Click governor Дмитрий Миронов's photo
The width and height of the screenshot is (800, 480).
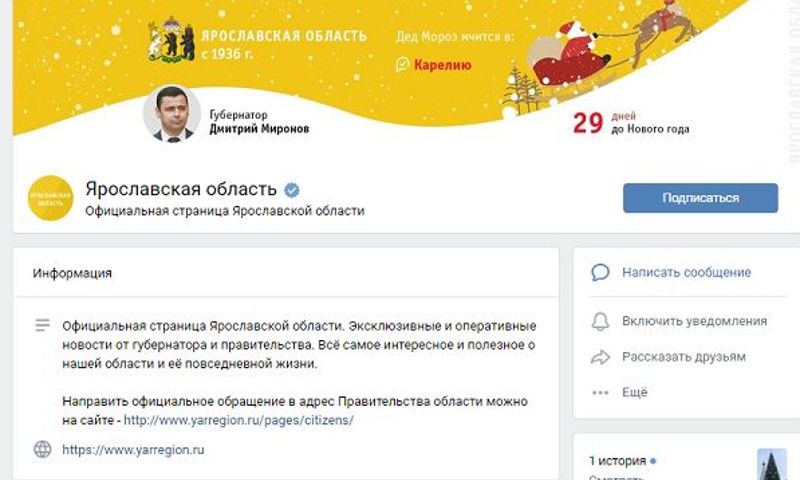[172, 113]
